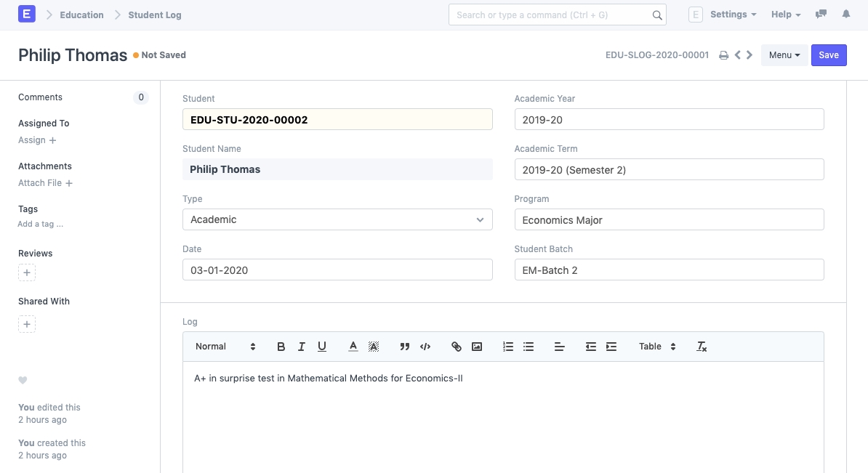Screen dimensions: 868x473
Task: Insert an image in the Log editor
Action: tap(477, 347)
